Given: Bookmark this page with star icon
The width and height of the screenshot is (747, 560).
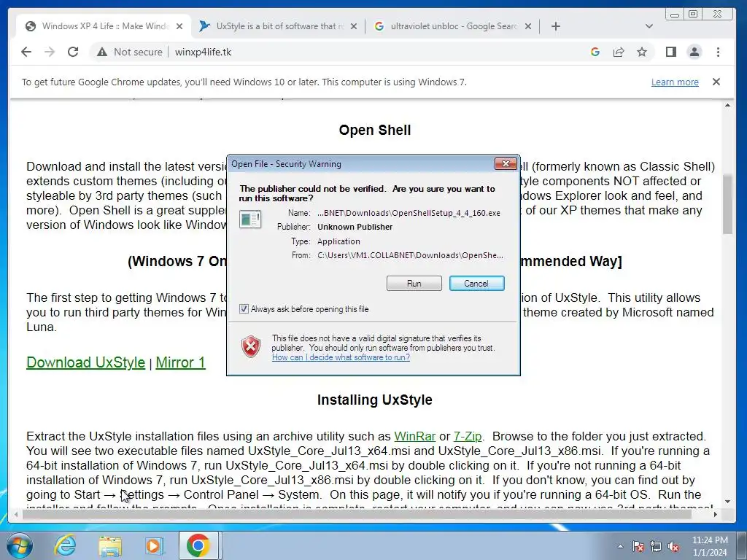Looking at the screenshot, I should (642, 52).
